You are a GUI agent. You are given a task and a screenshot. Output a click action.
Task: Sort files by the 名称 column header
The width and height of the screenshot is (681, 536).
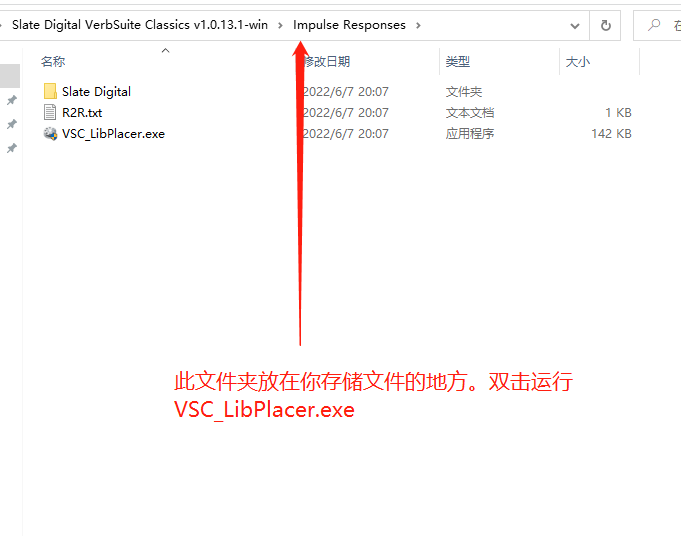click(53, 62)
